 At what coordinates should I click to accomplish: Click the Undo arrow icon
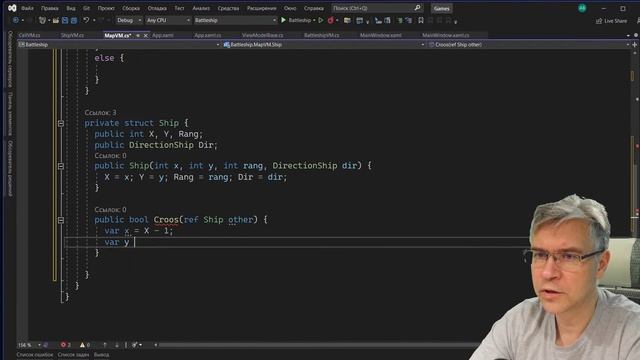[x=86, y=20]
